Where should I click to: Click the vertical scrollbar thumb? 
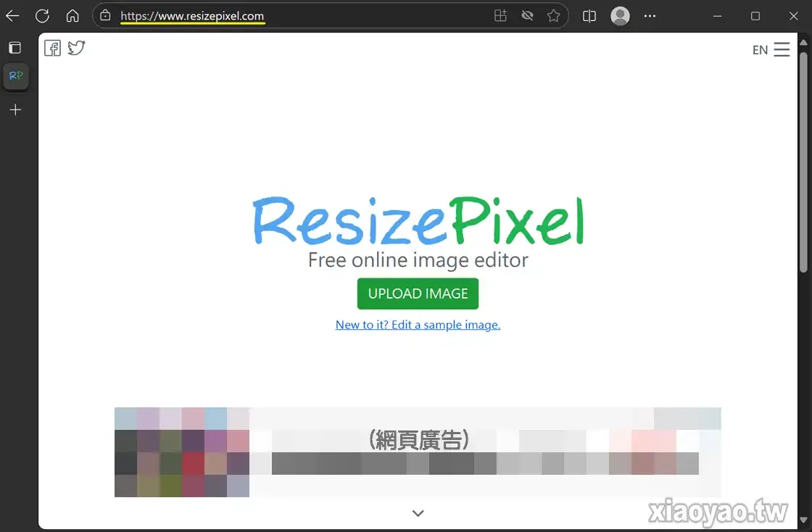tap(803, 162)
